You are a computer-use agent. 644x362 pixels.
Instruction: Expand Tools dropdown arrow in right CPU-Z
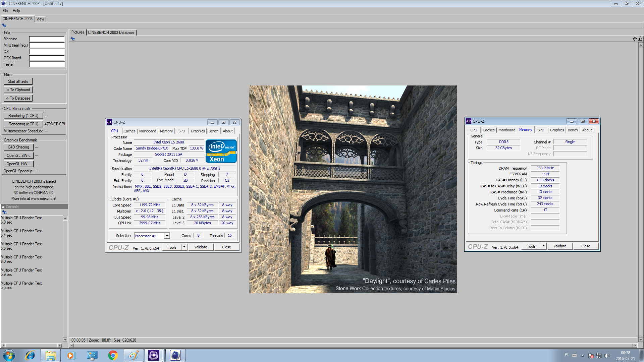[x=543, y=246]
